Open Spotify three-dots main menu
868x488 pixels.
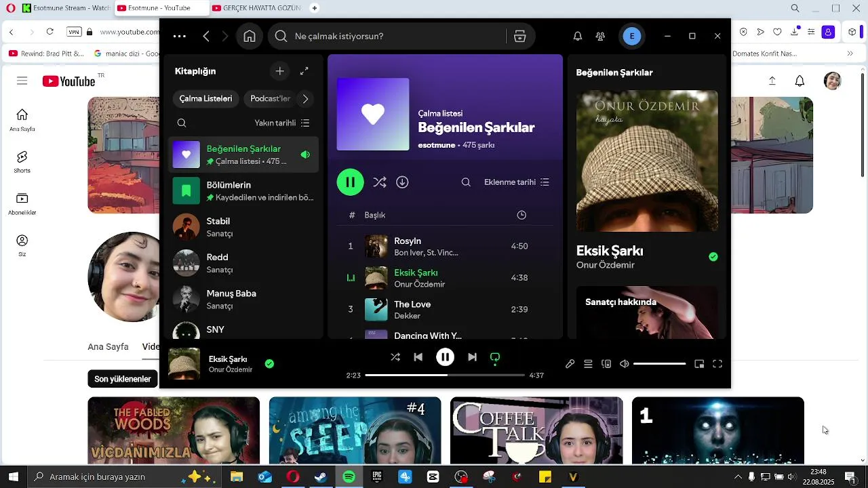click(x=180, y=36)
